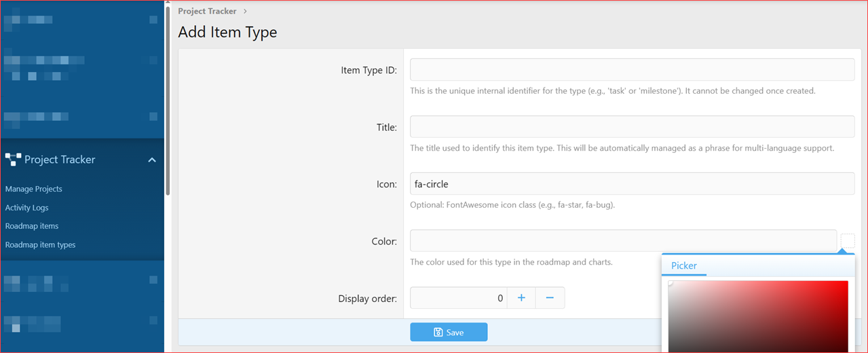Collapse the Project Tracker sidebar section
868x353 pixels.
pyautogui.click(x=152, y=160)
